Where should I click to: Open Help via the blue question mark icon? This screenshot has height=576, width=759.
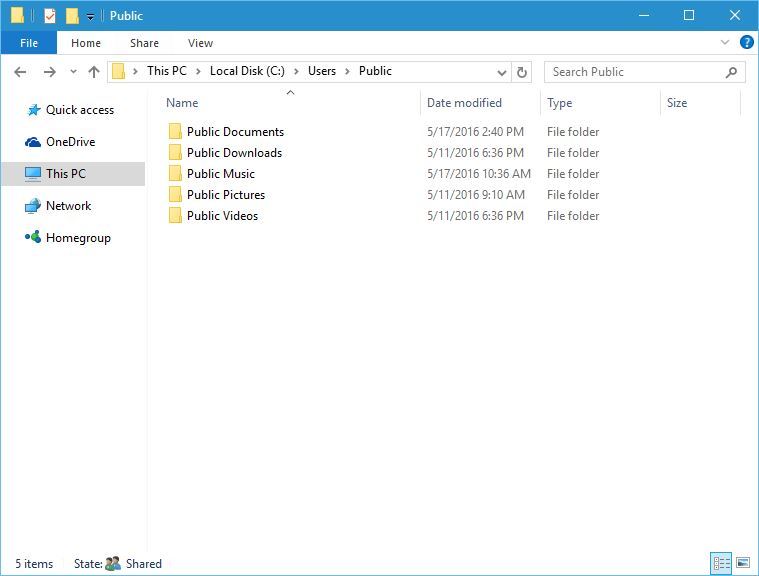click(x=746, y=43)
